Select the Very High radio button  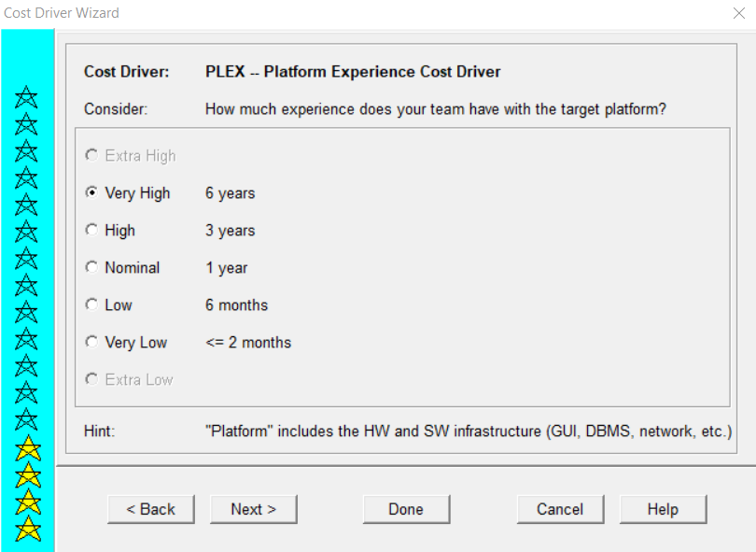[91, 192]
